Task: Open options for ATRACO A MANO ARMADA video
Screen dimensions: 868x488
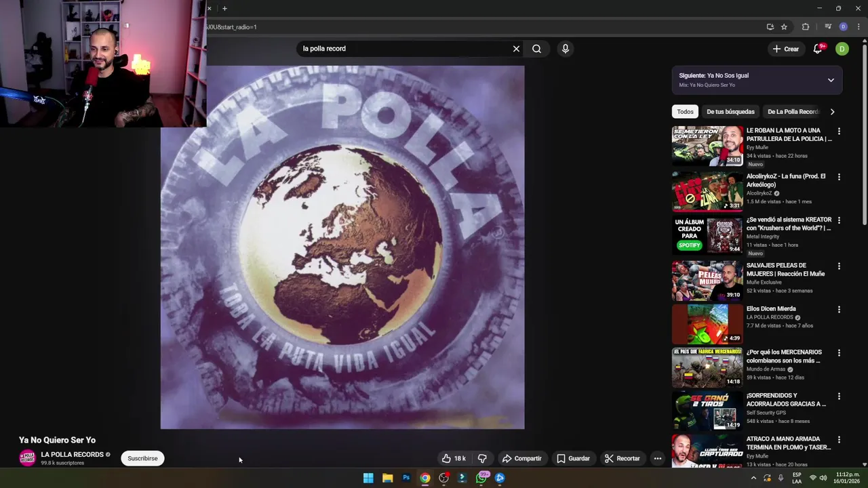Action: [x=839, y=440]
